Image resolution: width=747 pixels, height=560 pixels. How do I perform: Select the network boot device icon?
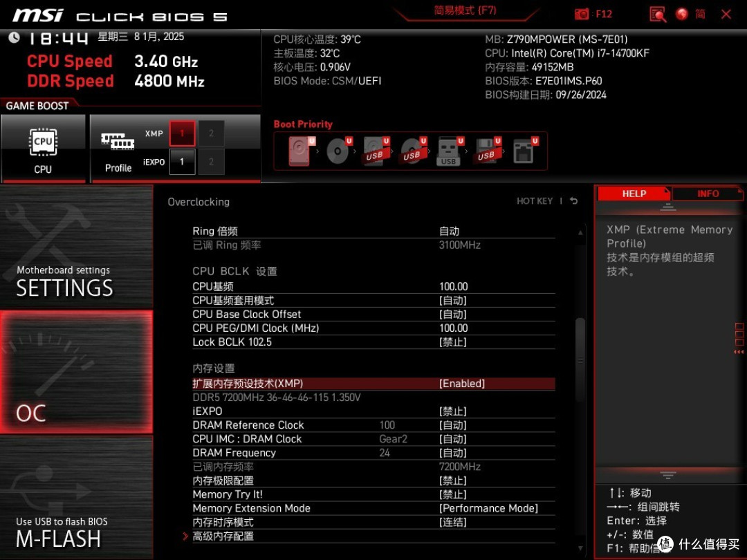(526, 151)
